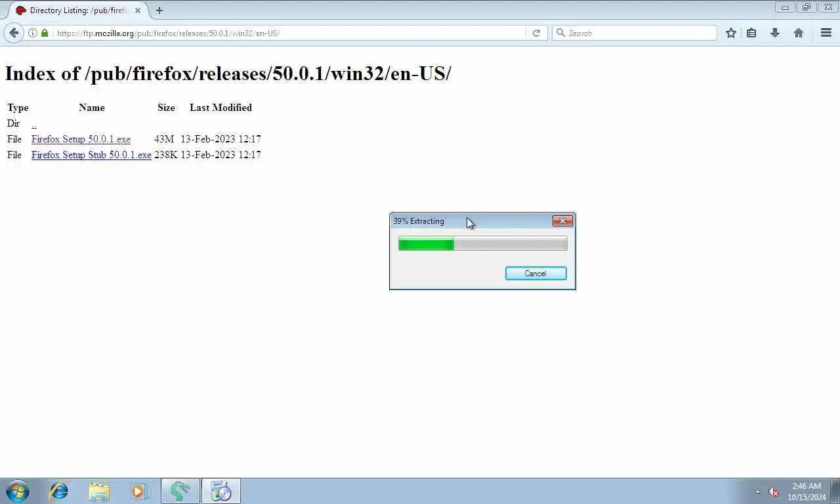Go to the Firefox home page icon

click(x=799, y=33)
